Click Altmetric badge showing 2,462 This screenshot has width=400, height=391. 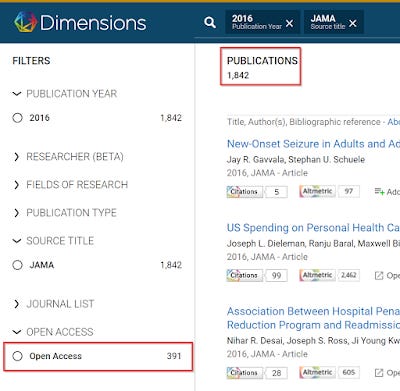point(329,275)
